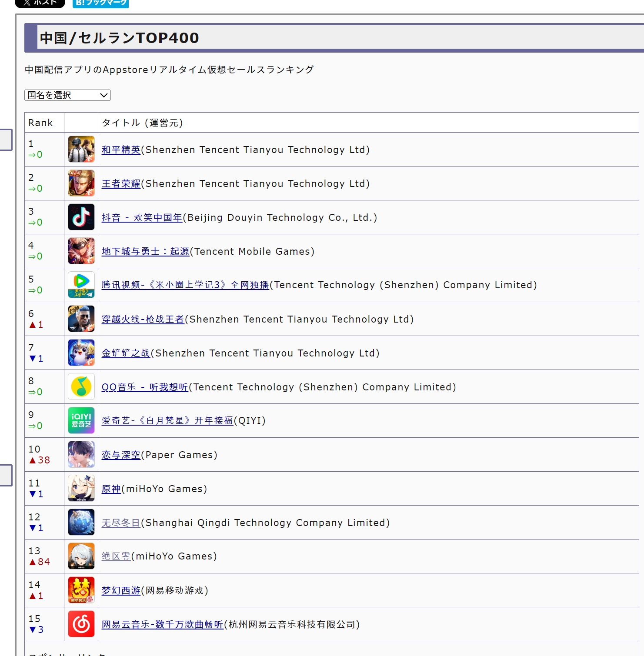The image size is (644, 656).
Task: Click the (网易移动游戏) publisher text
Action: tap(175, 591)
